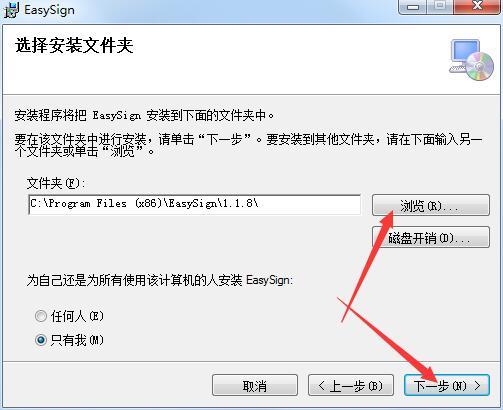Close the EasySign setup dialog
This screenshot has width=503, height=410.
coord(477,7)
